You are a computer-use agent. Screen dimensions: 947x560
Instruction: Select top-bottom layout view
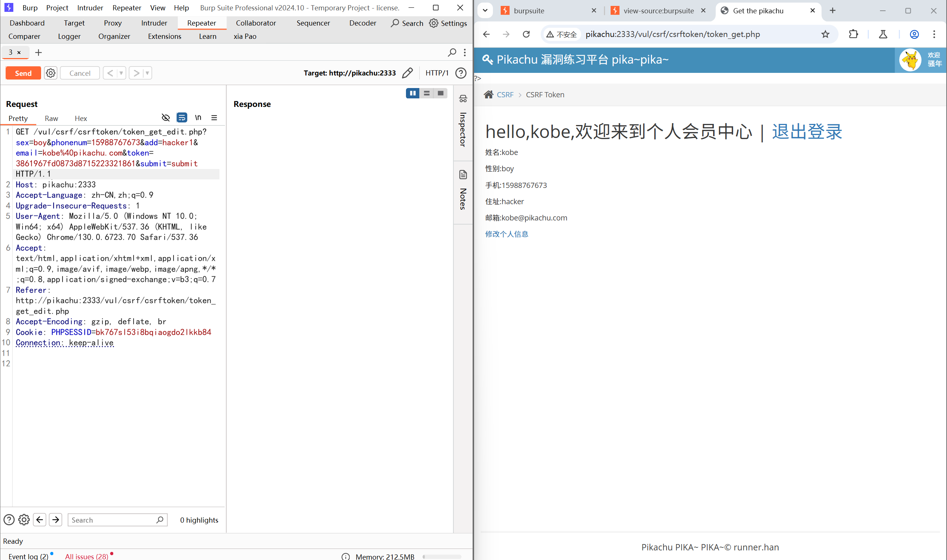427,93
